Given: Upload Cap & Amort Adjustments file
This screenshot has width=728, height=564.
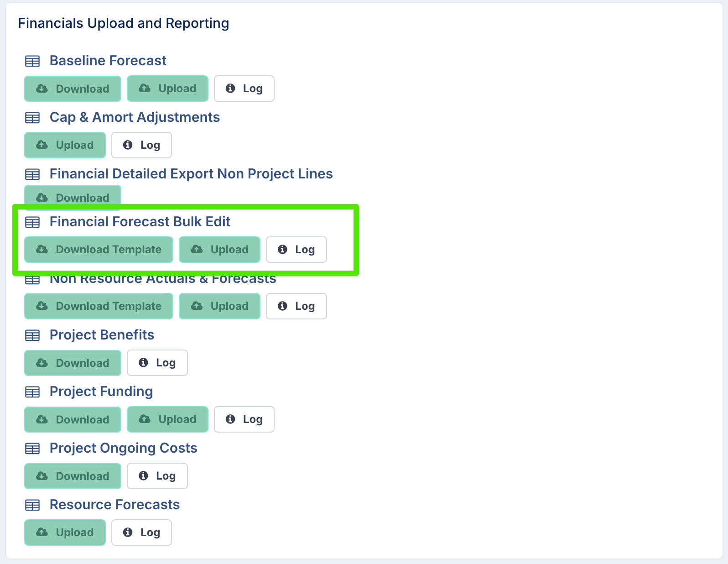Looking at the screenshot, I should coord(65,145).
